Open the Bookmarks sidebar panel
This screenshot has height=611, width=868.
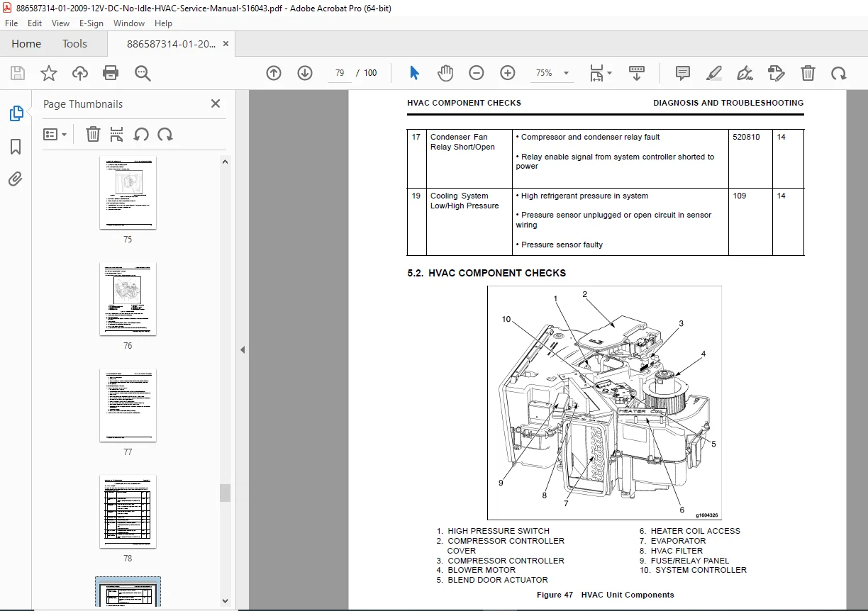pyautogui.click(x=16, y=147)
